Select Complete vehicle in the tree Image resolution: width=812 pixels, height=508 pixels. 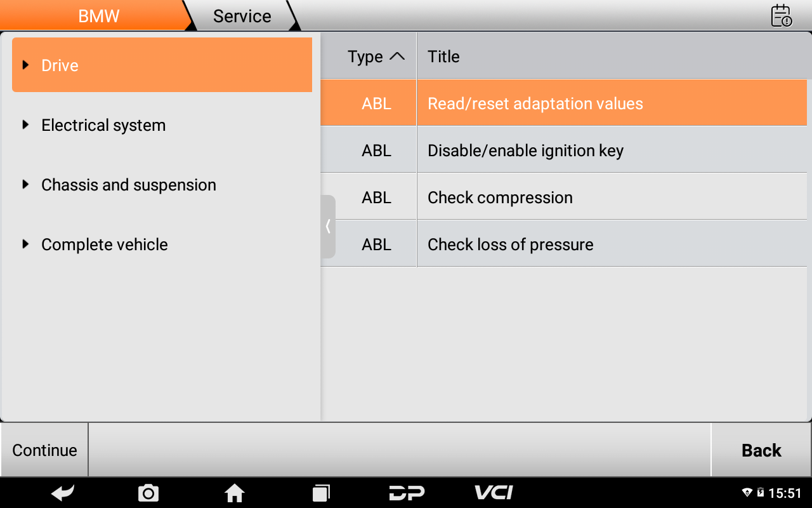(x=105, y=244)
